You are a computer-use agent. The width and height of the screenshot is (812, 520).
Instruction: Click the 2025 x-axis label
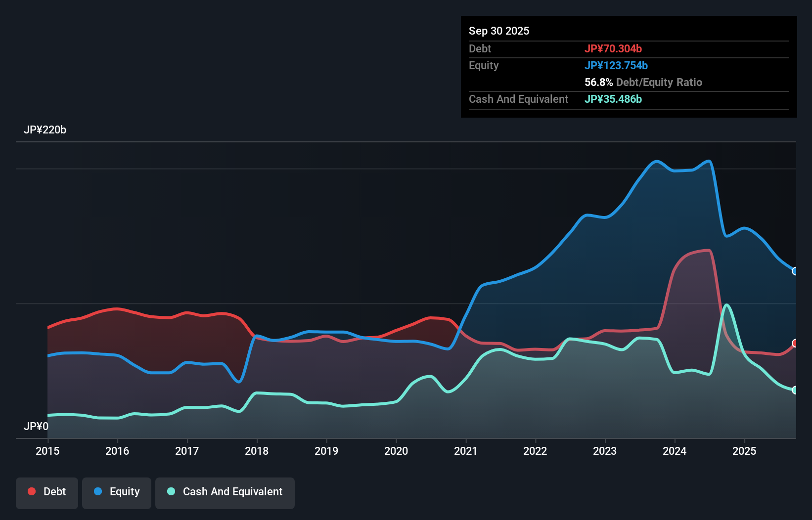click(744, 451)
